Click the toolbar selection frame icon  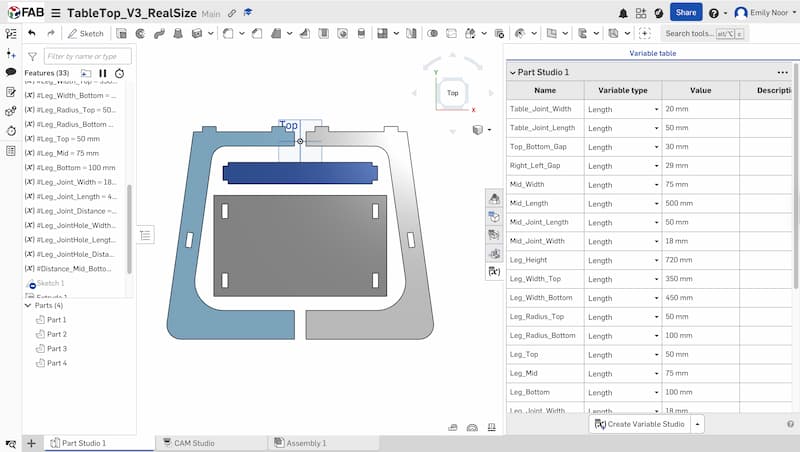[x=645, y=34]
